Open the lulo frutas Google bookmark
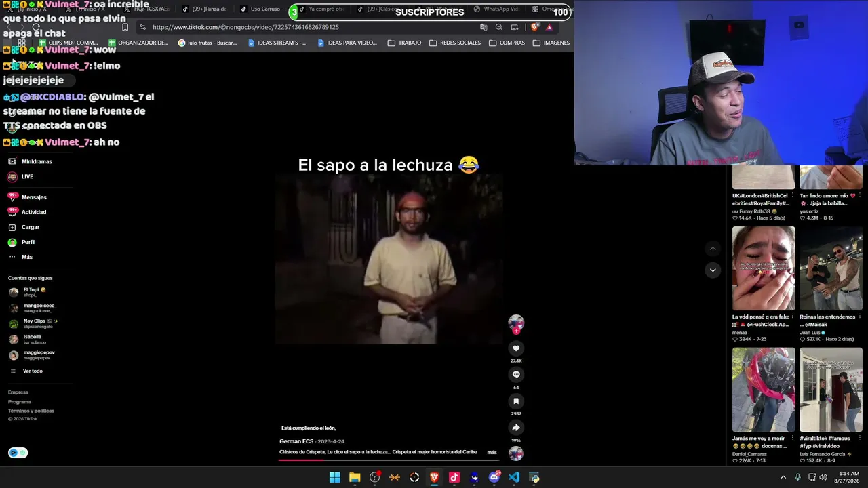 tap(208, 43)
